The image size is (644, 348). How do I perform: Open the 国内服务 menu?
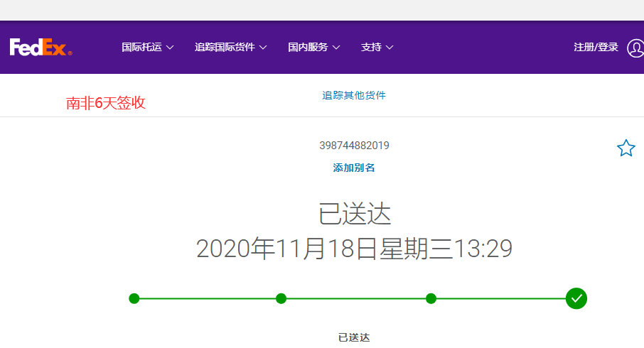(308, 48)
